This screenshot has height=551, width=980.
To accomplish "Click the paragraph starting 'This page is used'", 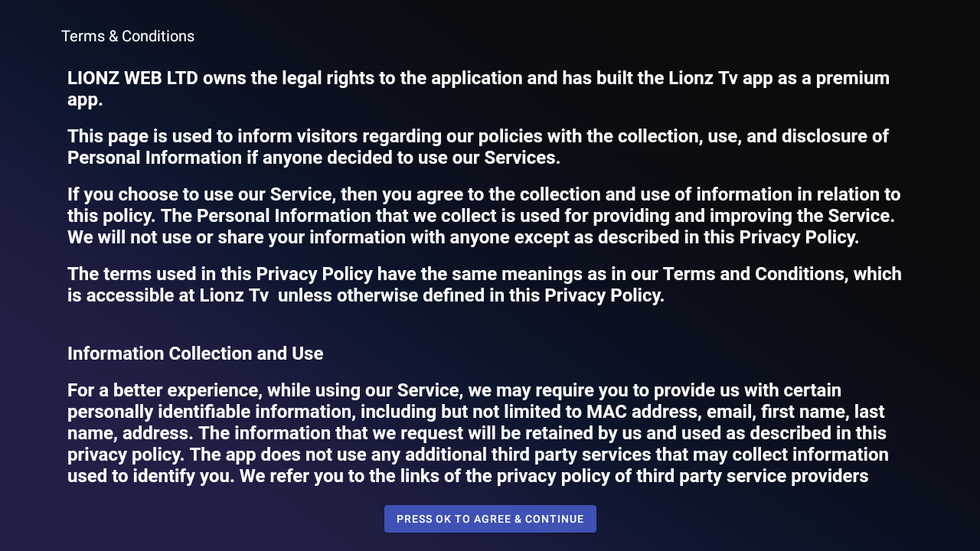I will coord(478,147).
